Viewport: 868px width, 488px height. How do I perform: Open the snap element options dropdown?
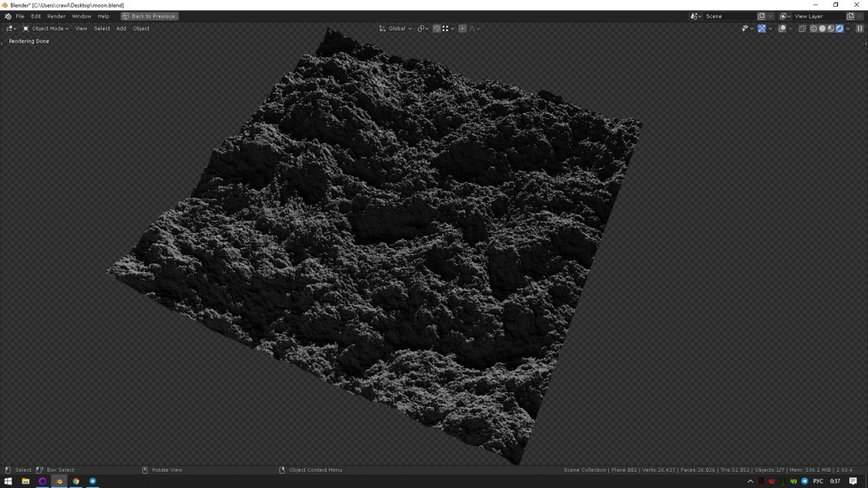point(448,28)
